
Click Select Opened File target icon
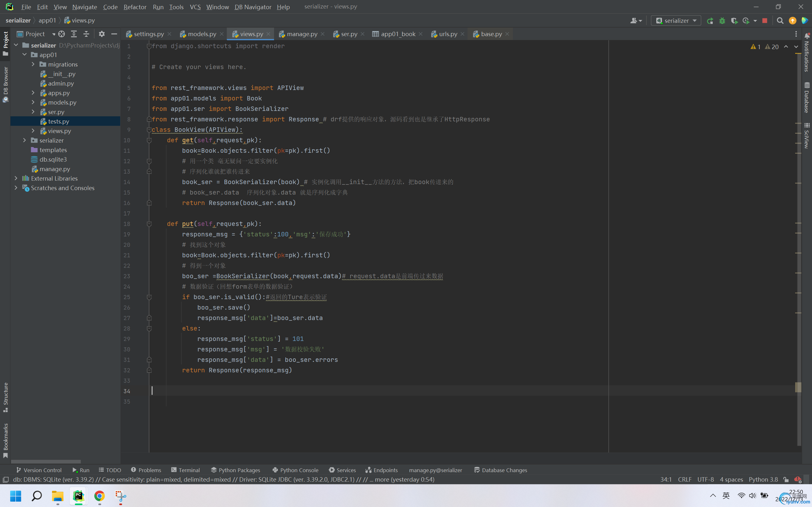(x=62, y=34)
